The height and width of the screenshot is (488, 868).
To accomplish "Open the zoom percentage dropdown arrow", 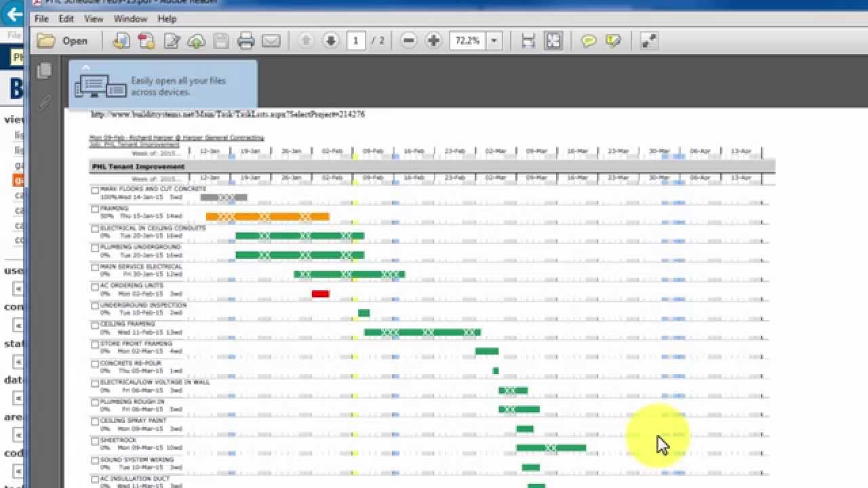I will click(494, 41).
